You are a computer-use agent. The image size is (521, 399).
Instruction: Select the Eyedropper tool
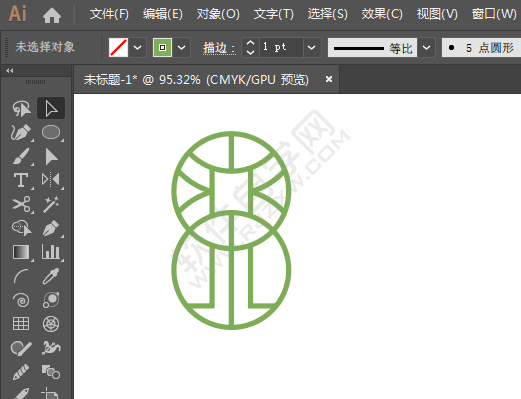pos(51,276)
